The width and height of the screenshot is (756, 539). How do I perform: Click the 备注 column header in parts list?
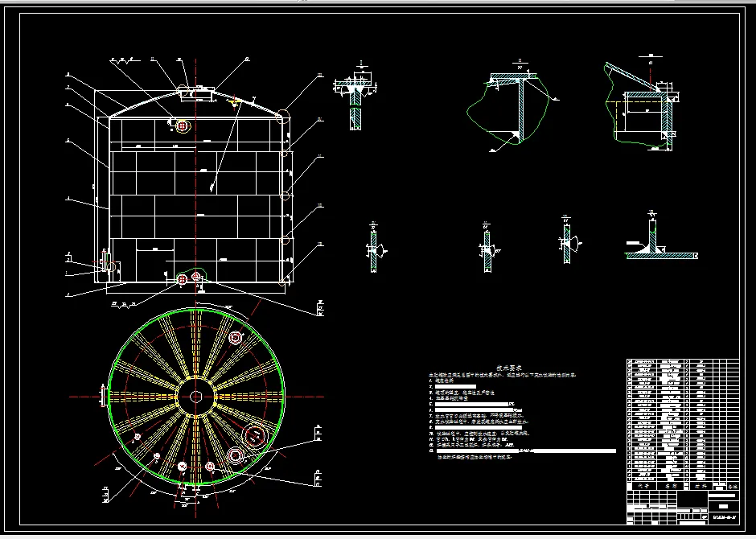pos(733,487)
